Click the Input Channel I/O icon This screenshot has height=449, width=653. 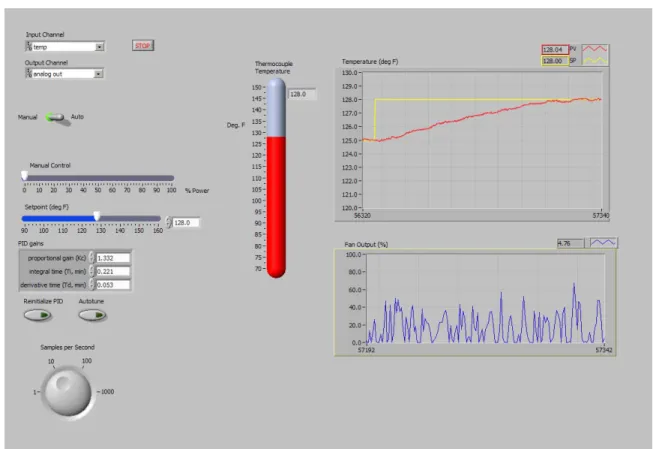[29, 46]
